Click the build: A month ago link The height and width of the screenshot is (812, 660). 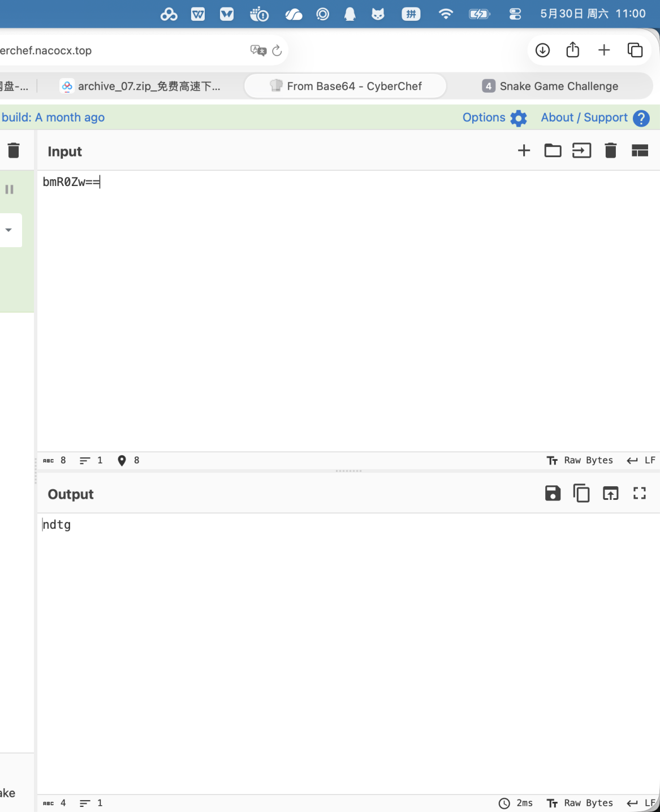(x=53, y=118)
